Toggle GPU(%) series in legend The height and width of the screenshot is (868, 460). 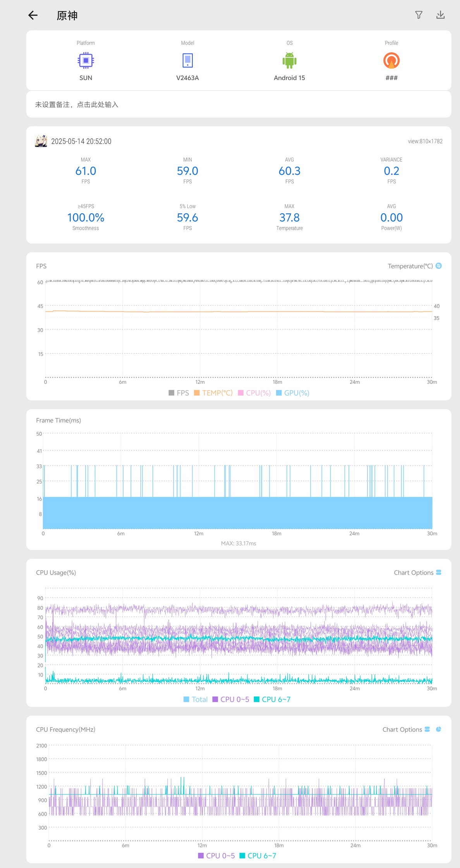point(293,393)
